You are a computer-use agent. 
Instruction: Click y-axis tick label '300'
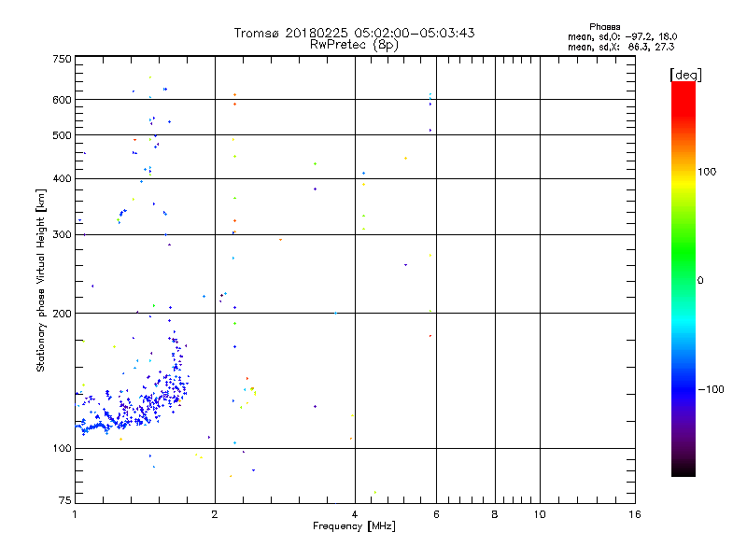point(63,235)
